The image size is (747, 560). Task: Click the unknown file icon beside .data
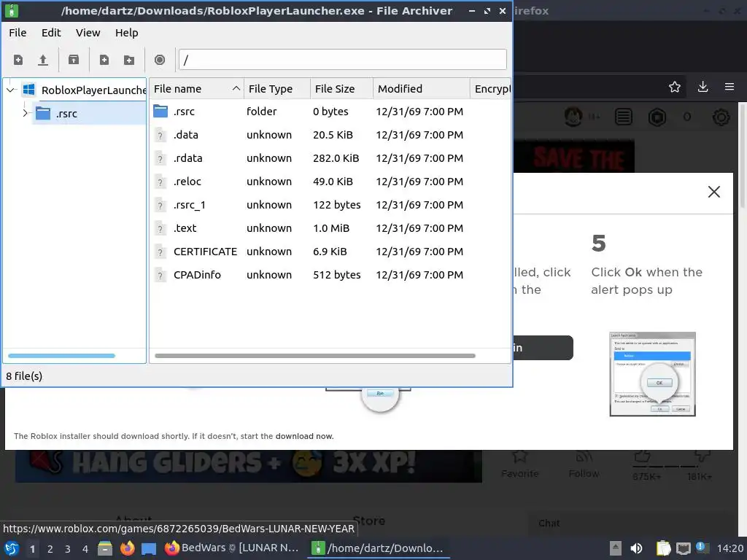tap(160, 135)
